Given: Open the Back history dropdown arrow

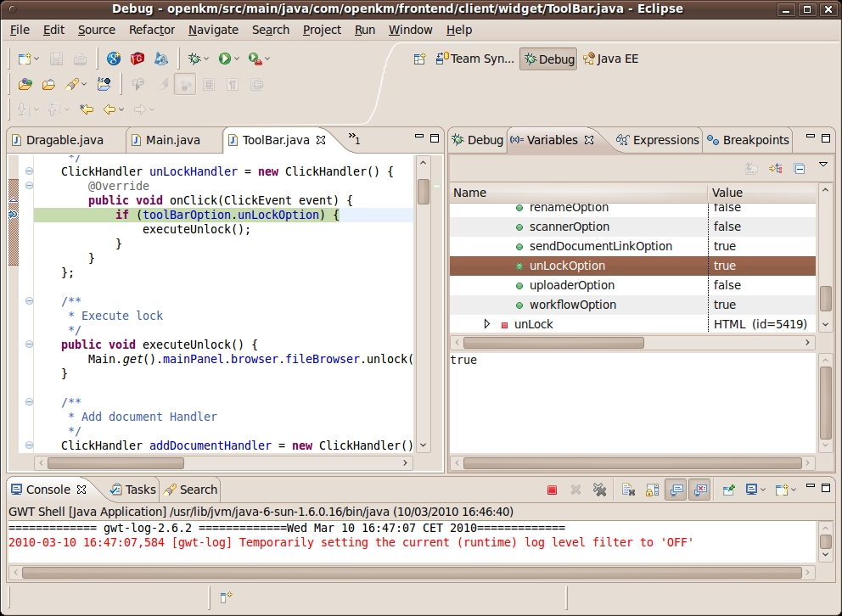Looking at the screenshot, I should point(121,110).
